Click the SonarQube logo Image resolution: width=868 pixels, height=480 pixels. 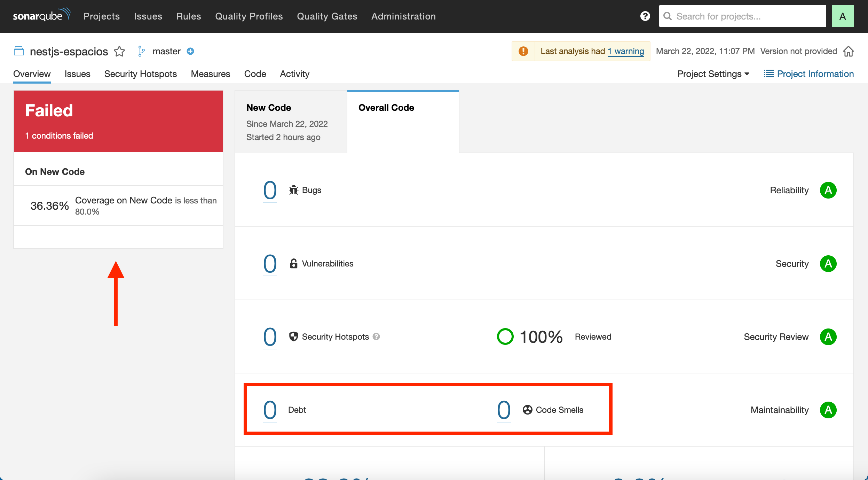coord(42,16)
